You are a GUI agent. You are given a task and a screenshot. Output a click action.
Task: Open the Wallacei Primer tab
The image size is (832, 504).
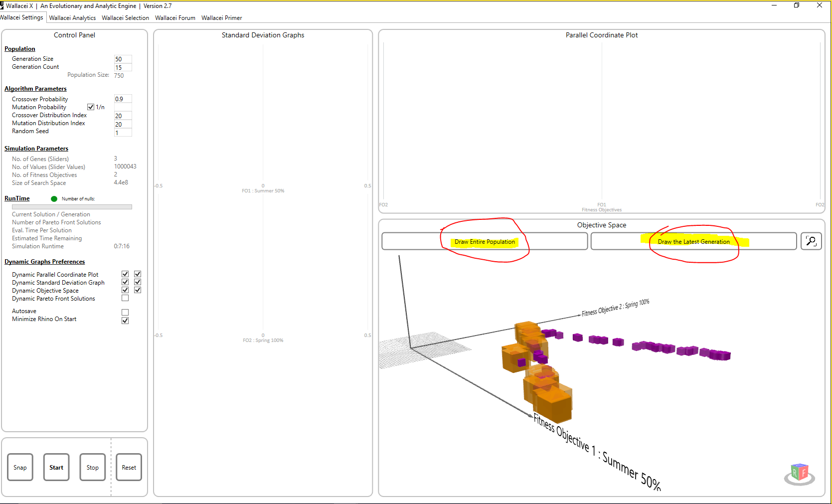point(221,18)
